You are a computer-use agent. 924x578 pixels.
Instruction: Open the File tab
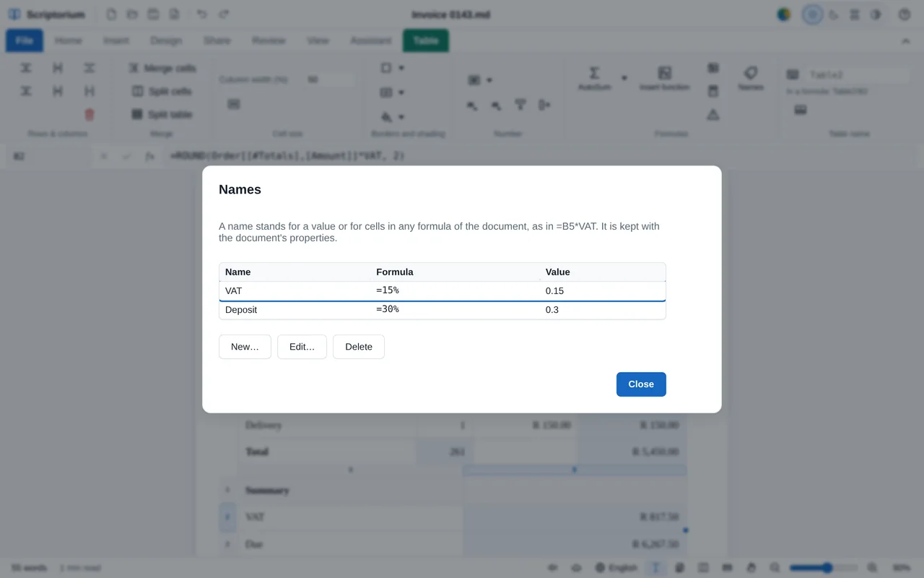click(25, 40)
